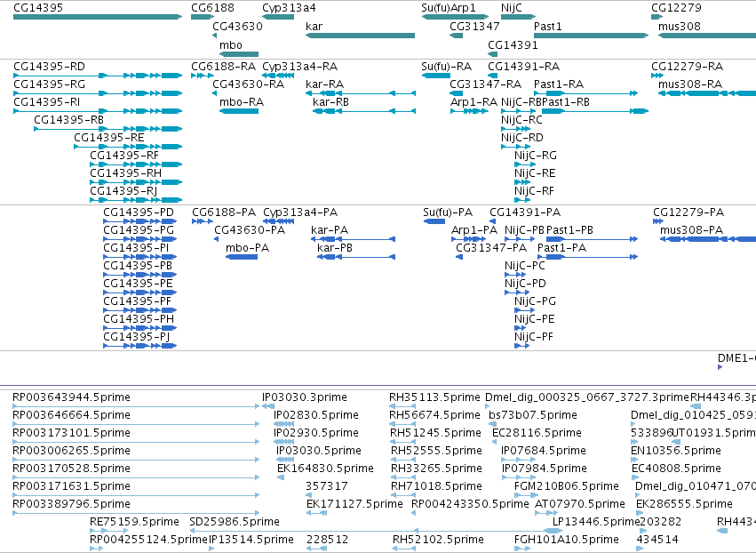Click the CG6188-PA protein label

pyautogui.click(x=224, y=212)
